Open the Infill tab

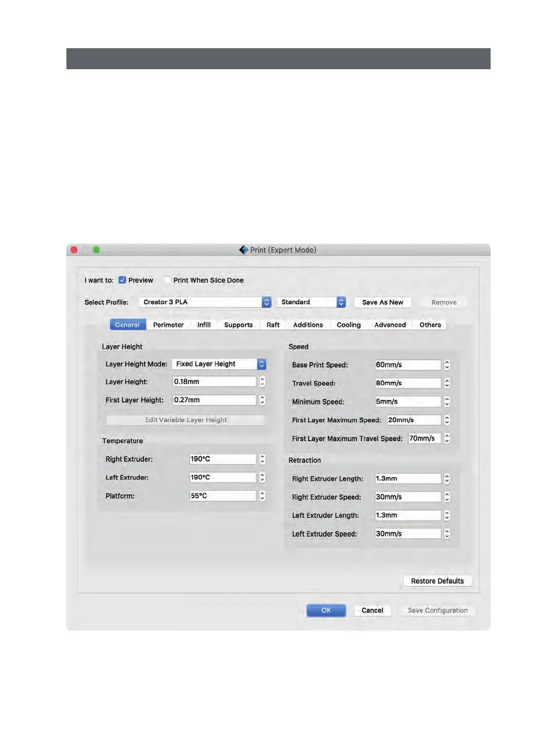[x=204, y=325]
